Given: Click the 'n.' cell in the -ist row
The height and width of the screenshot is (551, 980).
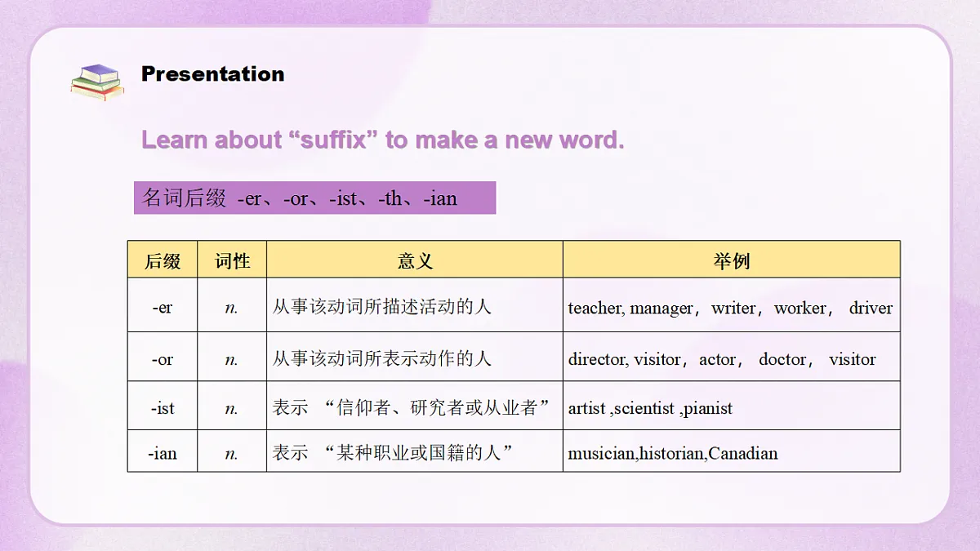Looking at the screenshot, I should click(232, 406).
